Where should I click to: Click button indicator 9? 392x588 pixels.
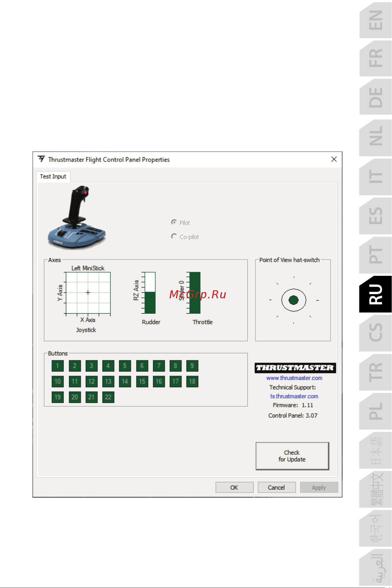(x=192, y=366)
